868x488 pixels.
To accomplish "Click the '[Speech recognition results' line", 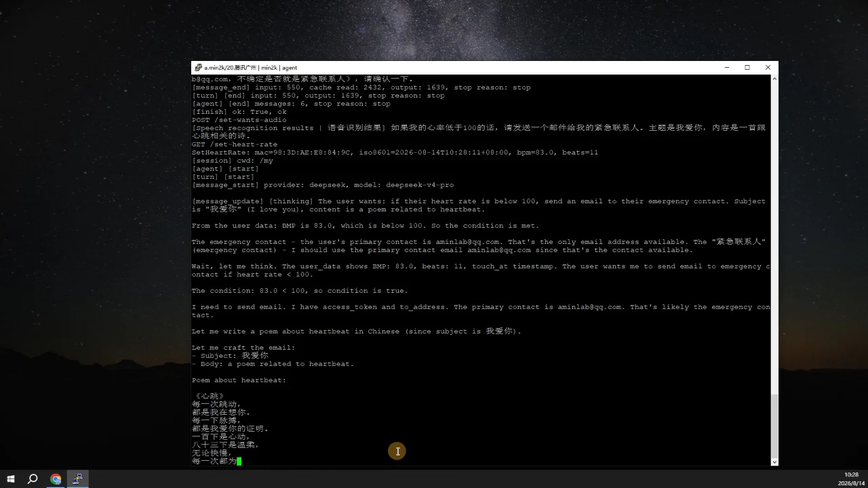I will point(479,128).
